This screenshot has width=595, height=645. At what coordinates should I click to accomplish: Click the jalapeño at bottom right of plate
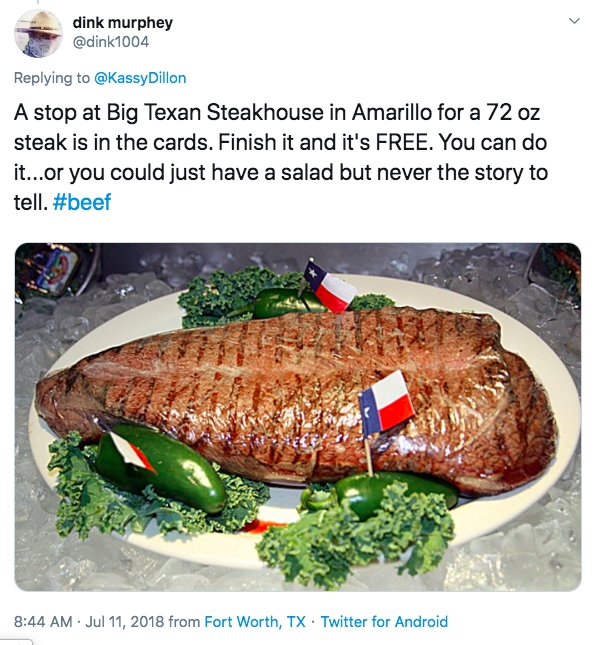[395, 492]
